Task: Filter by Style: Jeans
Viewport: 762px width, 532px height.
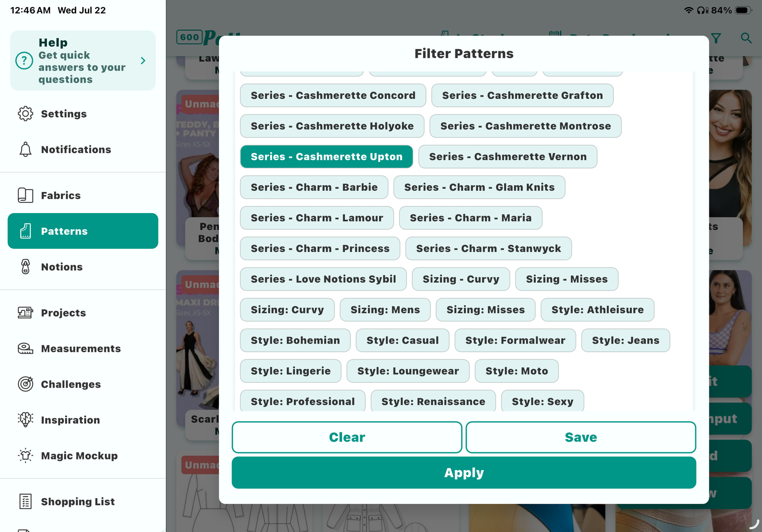Action: pos(626,340)
